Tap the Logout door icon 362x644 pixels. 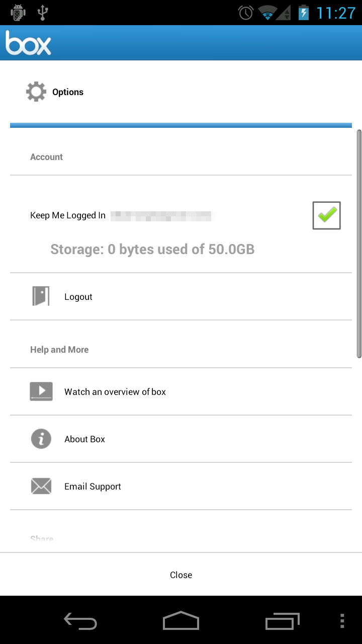coord(41,296)
